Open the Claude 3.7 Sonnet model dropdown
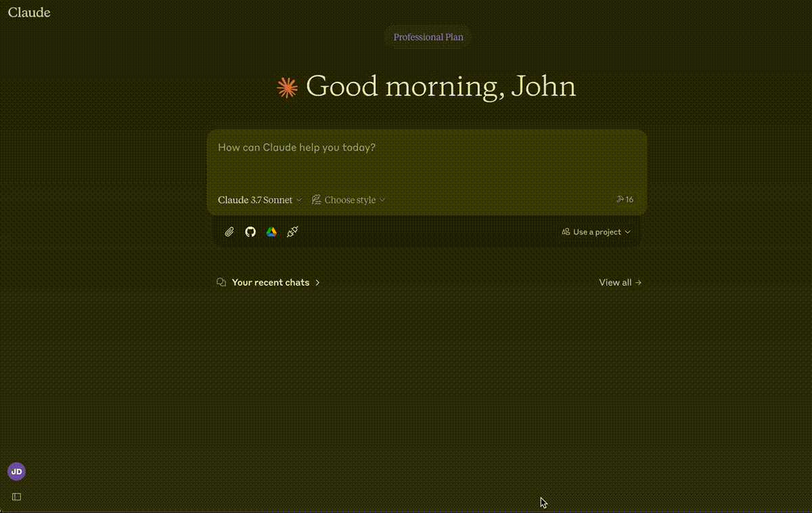This screenshot has height=513, width=812. [260, 200]
